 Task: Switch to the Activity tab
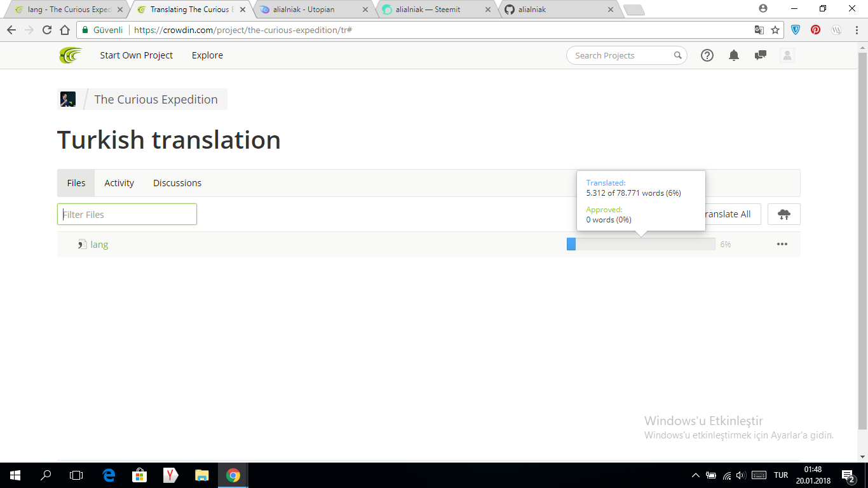tap(119, 183)
